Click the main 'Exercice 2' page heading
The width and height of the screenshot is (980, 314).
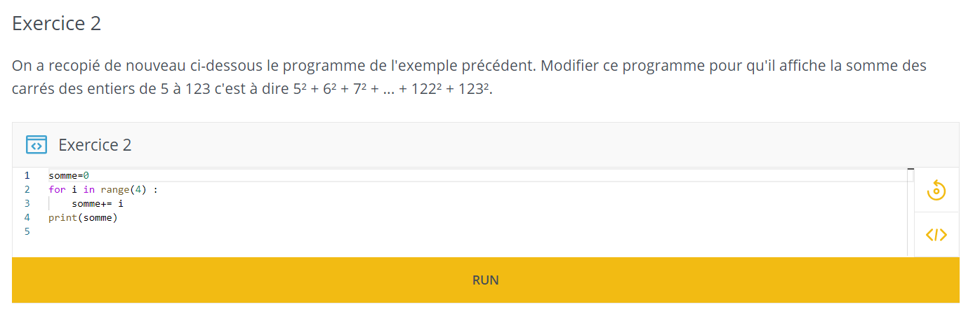[x=57, y=23]
